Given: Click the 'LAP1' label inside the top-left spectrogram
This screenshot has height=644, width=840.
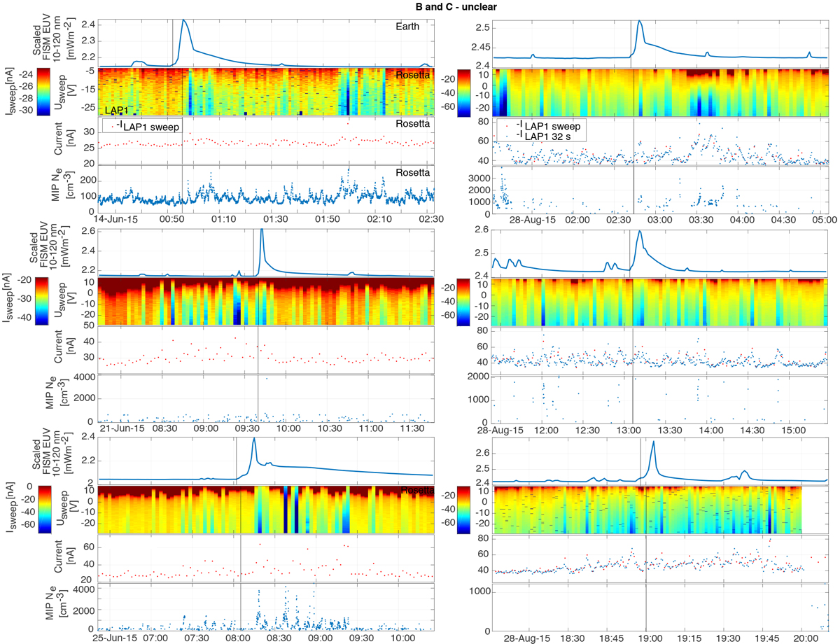Looking at the screenshot, I should pyautogui.click(x=117, y=110).
